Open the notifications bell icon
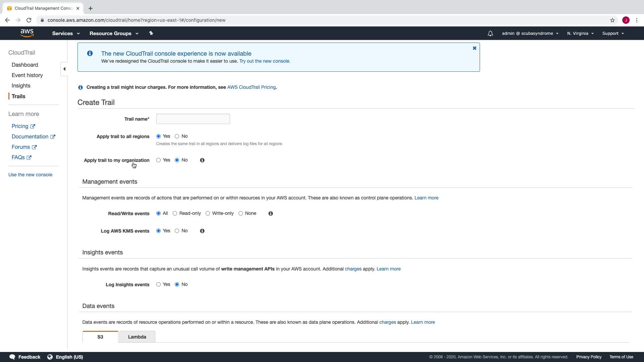 (490, 34)
